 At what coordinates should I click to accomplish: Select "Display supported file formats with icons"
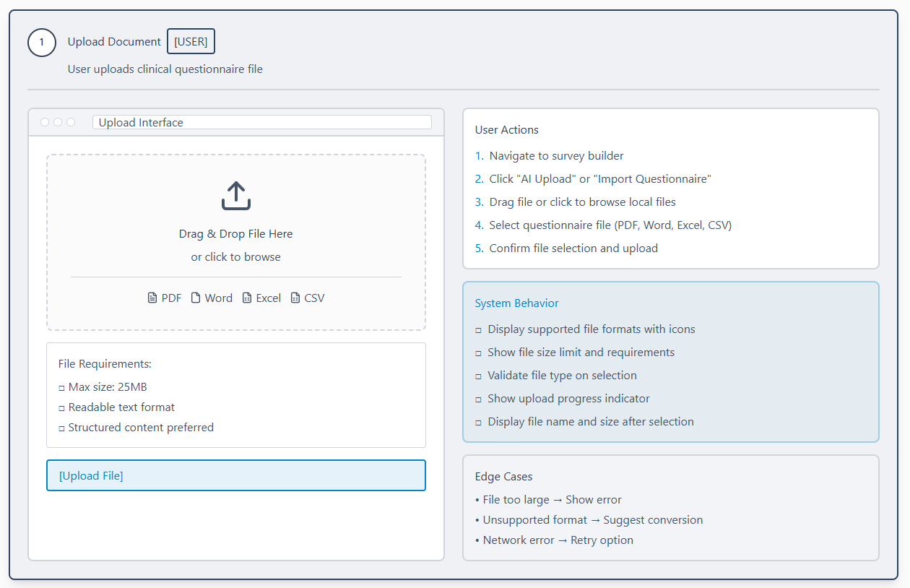(x=591, y=329)
